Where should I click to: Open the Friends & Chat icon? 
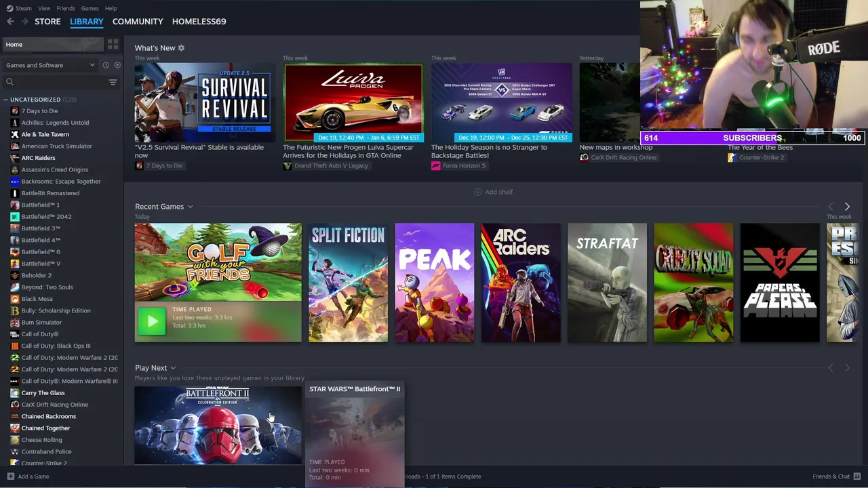pos(858,476)
